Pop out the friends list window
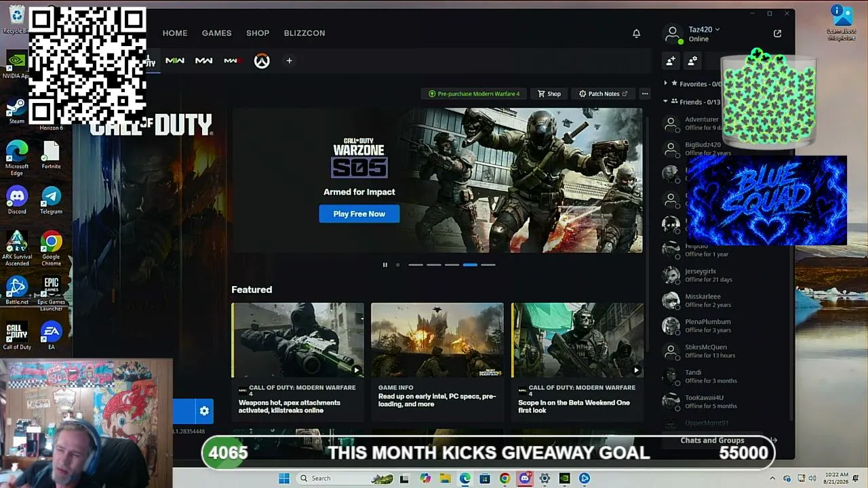This screenshot has width=868, height=488. (777, 33)
